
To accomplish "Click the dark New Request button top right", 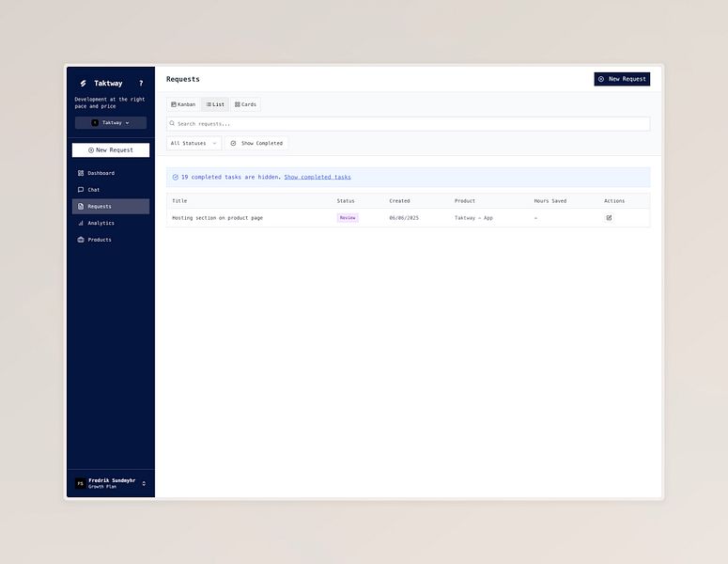I will 622,79.
